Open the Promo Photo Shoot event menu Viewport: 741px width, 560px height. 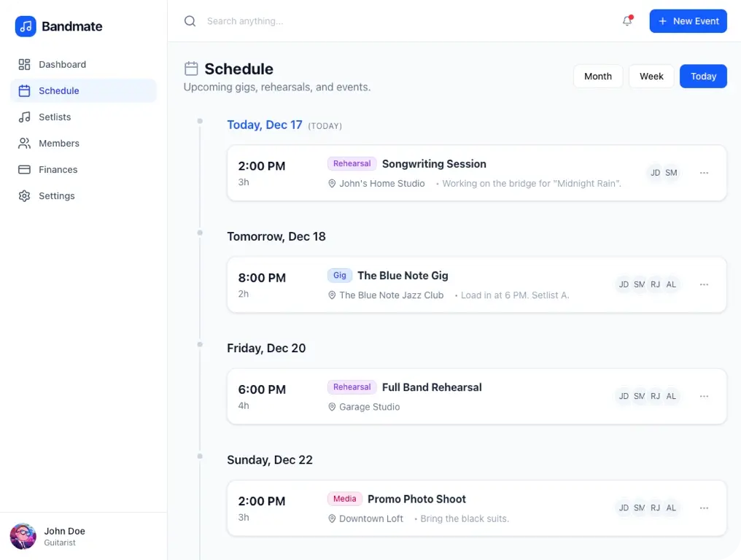[704, 508]
